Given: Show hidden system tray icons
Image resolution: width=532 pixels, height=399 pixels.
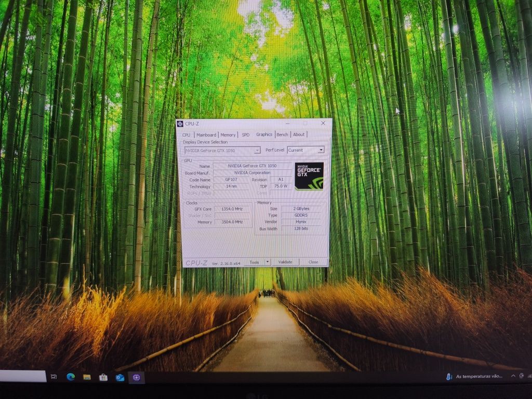Looking at the screenshot, I should pyautogui.click(x=513, y=376).
